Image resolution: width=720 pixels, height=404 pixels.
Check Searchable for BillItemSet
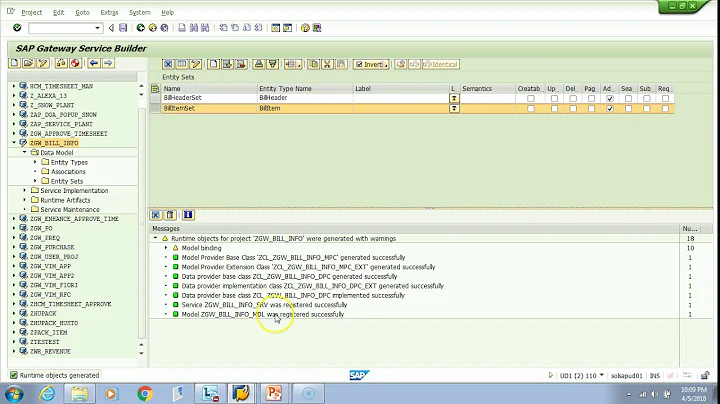click(628, 109)
